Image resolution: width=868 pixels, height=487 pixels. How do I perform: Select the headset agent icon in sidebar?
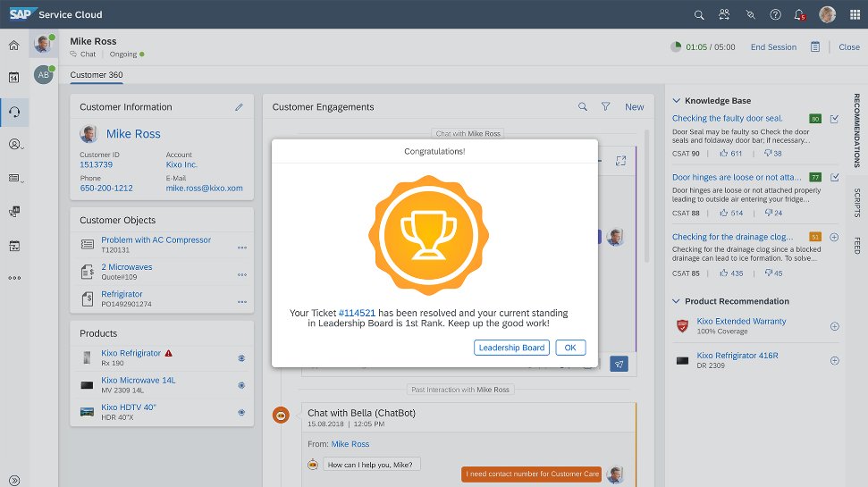(14, 112)
